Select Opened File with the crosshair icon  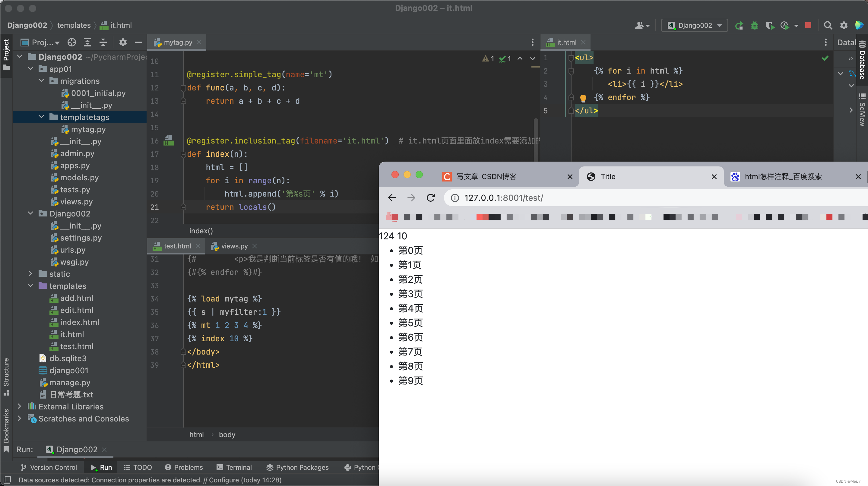(x=71, y=43)
